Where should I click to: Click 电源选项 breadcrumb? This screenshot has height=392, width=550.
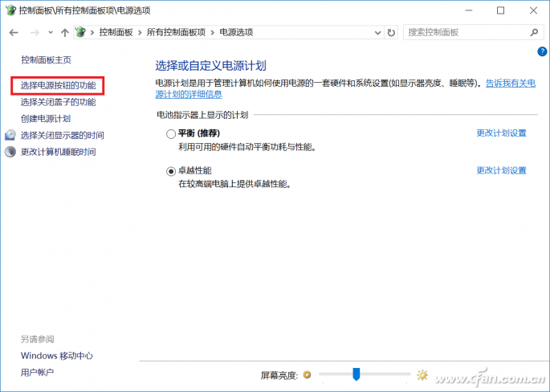tap(236, 32)
